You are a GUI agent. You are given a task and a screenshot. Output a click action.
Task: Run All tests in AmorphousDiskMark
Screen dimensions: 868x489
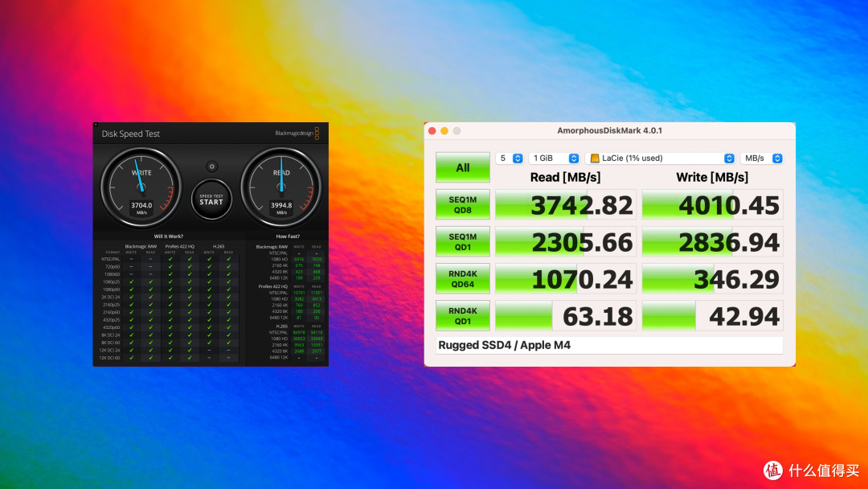click(x=463, y=167)
